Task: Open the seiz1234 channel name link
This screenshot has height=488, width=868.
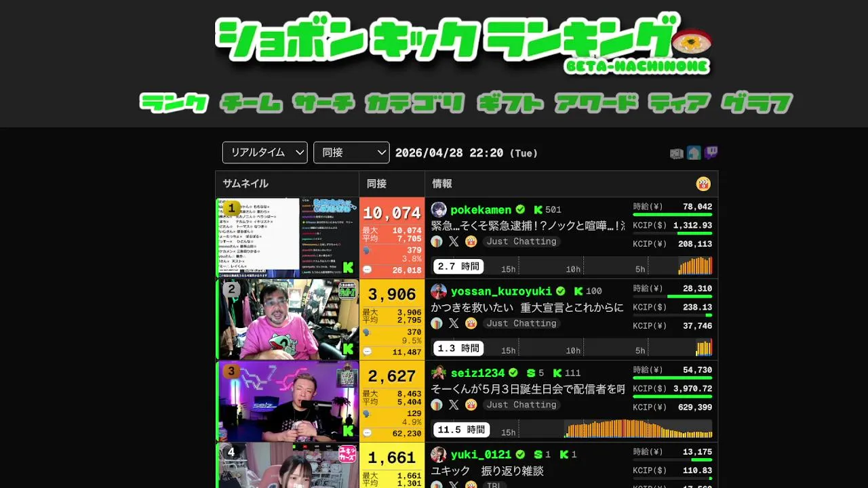Action: pyautogui.click(x=477, y=373)
